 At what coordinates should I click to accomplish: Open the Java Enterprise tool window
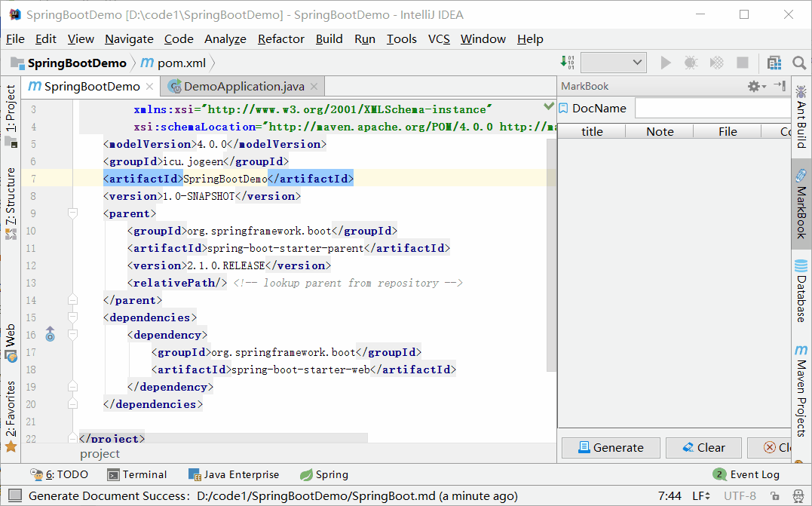pyautogui.click(x=234, y=474)
